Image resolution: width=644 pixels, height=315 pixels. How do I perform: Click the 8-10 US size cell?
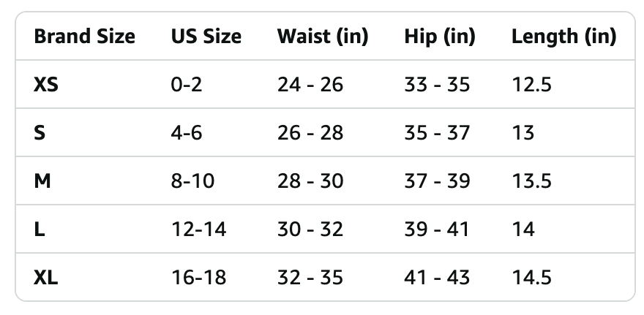(x=192, y=181)
